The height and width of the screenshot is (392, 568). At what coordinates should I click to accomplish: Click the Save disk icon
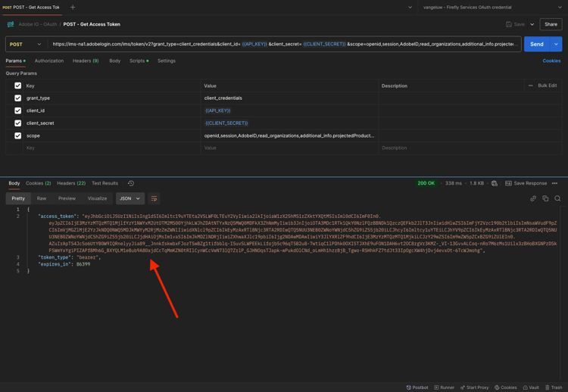pyautogui.click(x=509, y=24)
